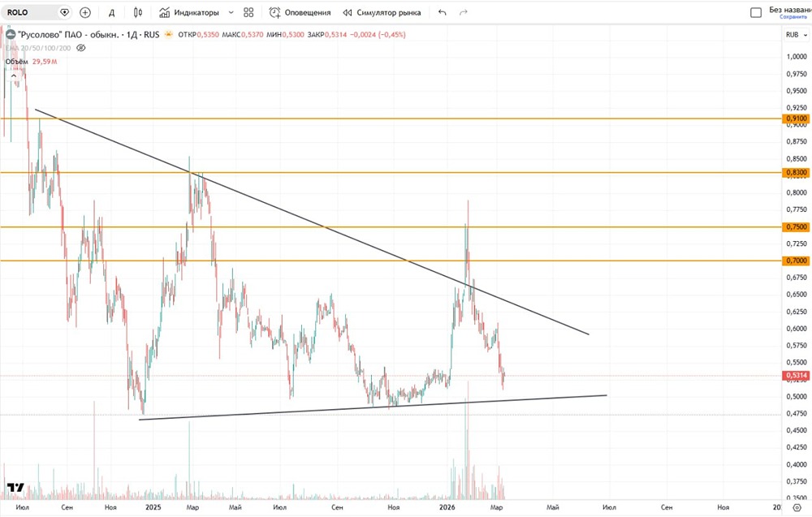The height and width of the screenshot is (517, 812).
Task: Click the МАКС 0,5370 high value
Action: (x=242, y=35)
